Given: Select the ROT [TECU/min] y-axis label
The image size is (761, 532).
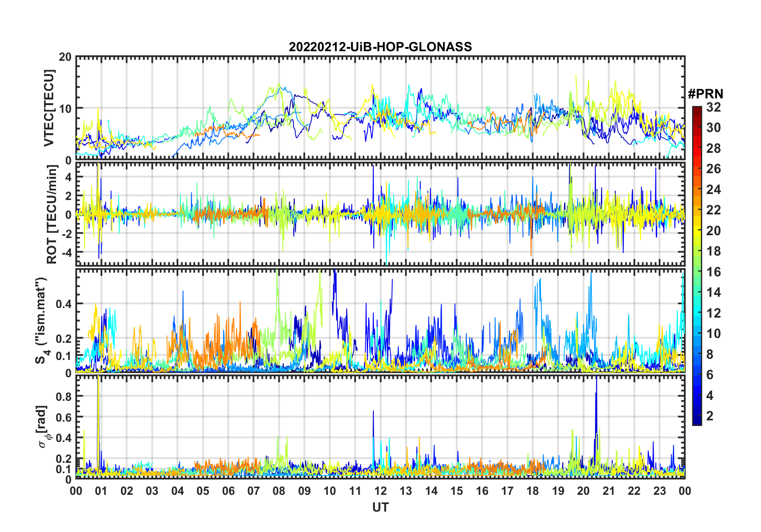Looking at the screenshot, I should click(52, 214).
